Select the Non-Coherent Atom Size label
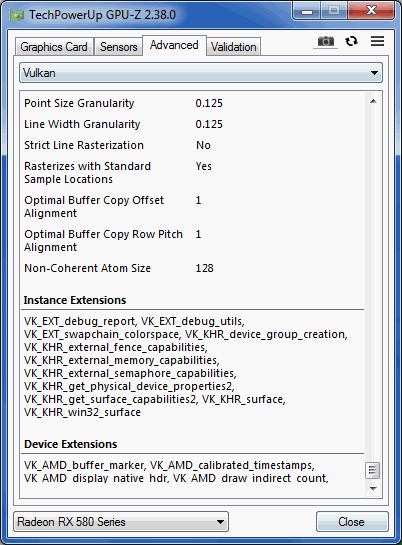 tap(87, 268)
